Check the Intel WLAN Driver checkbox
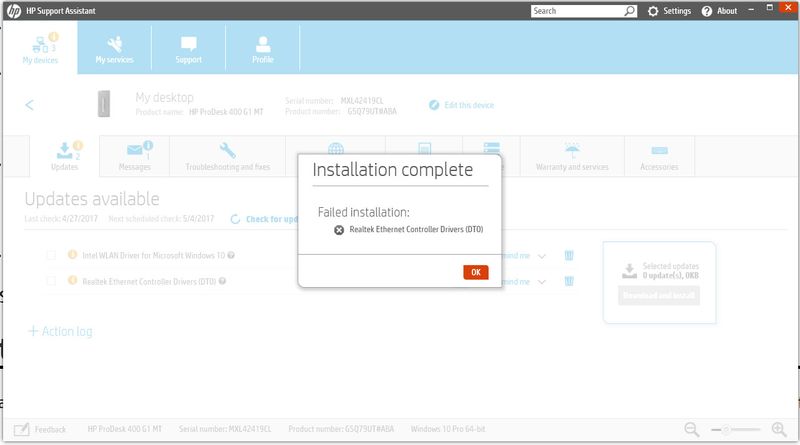The width and height of the screenshot is (800, 445). pyautogui.click(x=51, y=255)
